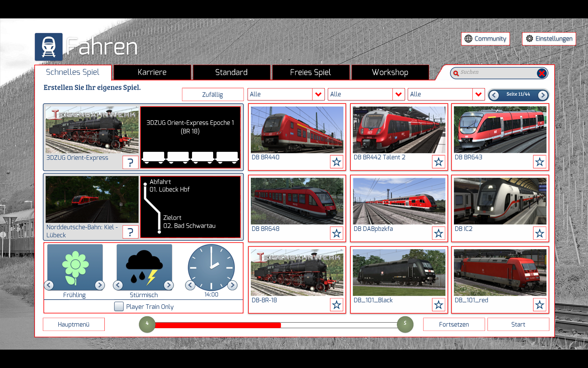Click the Zufällig random button

213,94
